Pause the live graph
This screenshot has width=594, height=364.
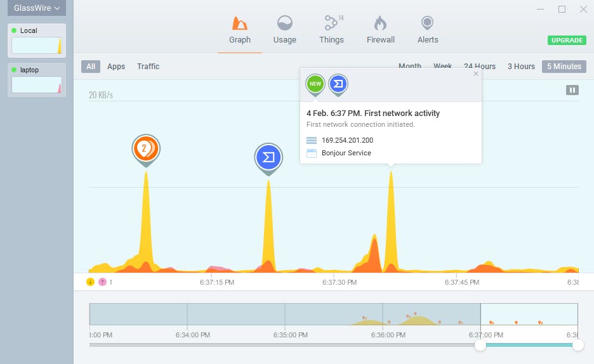pos(572,90)
